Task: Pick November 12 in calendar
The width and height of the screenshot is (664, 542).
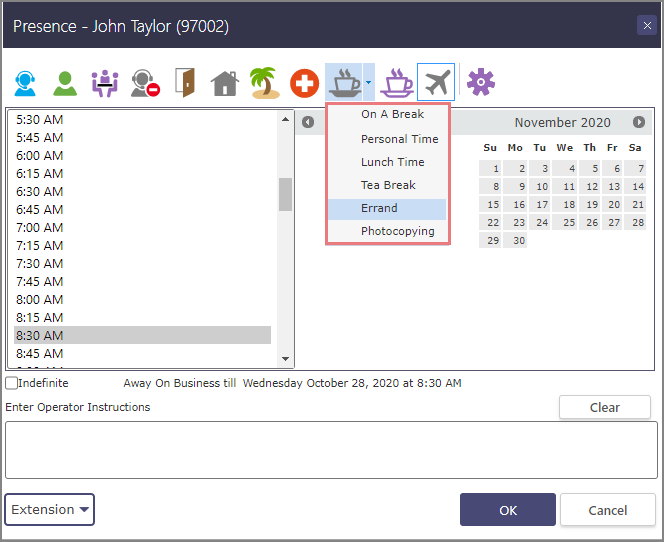Action: point(590,186)
